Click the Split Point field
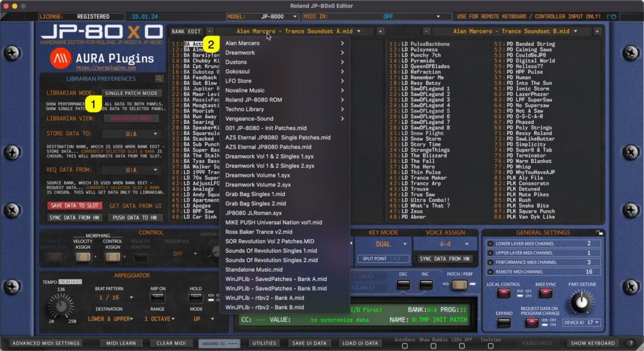The image size is (644, 351). tap(382, 259)
